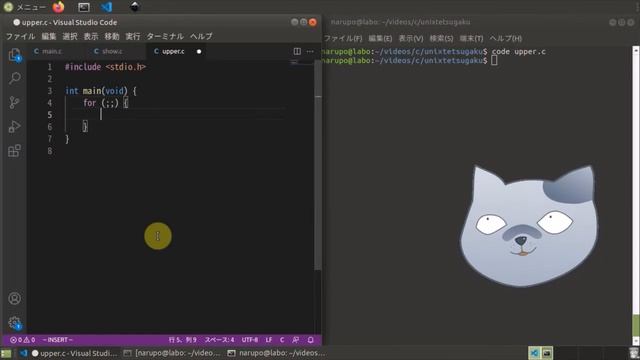The height and width of the screenshot is (360, 640).
Task: Switch to first narupo@labo taskbar entry
Action: pos(172,353)
